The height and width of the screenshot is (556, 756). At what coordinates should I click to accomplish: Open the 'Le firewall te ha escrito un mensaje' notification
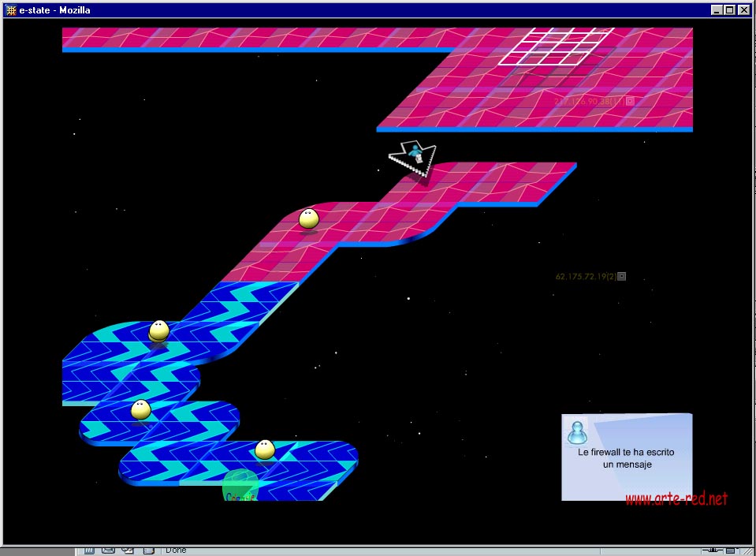click(x=626, y=458)
